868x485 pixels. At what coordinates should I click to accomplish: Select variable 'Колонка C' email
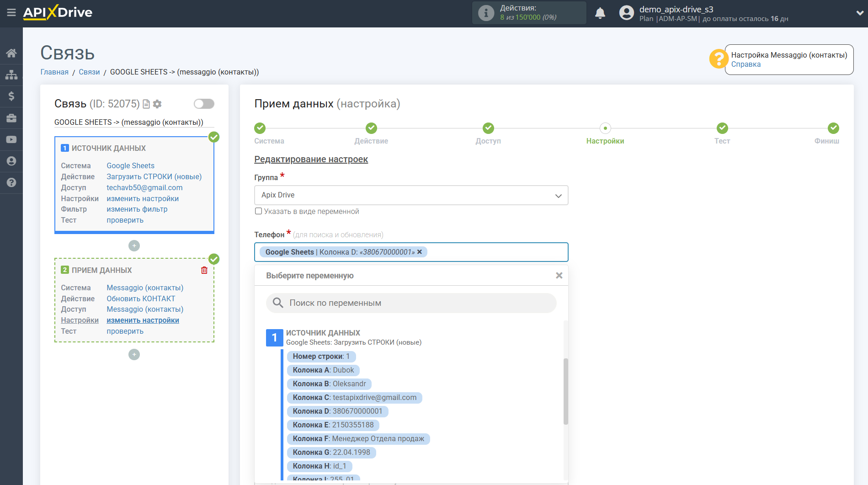tap(354, 398)
